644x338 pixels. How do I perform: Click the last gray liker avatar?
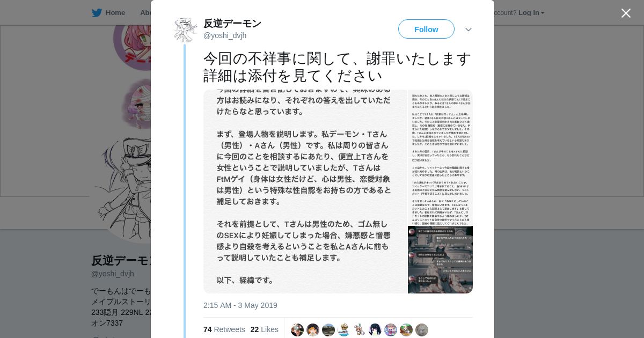(x=422, y=330)
